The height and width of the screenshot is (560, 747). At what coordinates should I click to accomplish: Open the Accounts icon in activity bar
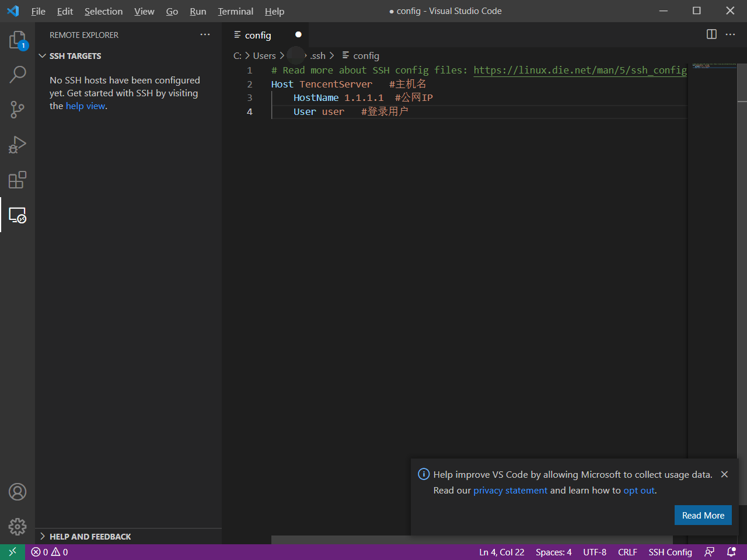(x=18, y=492)
